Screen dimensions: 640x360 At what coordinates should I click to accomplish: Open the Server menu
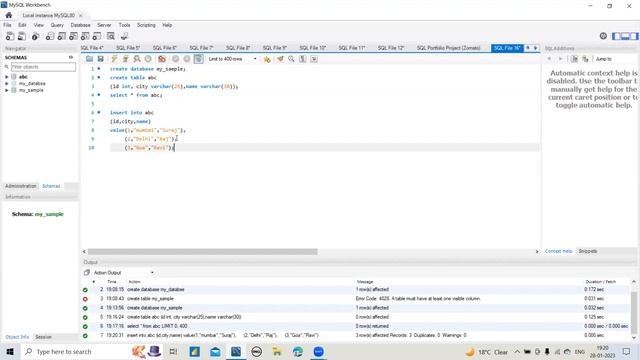[104, 25]
